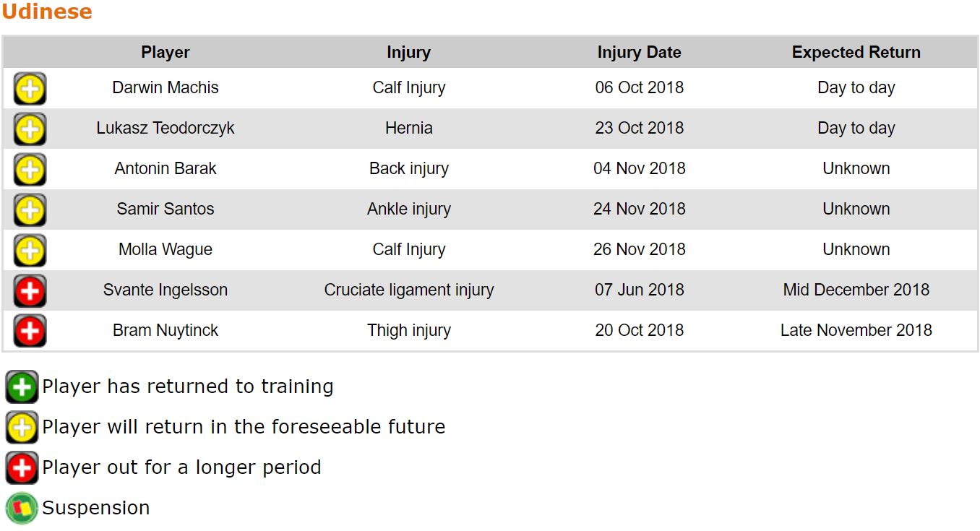Click Darwin Machis player name
Image resolution: width=980 pixels, height=531 pixels.
(x=166, y=87)
